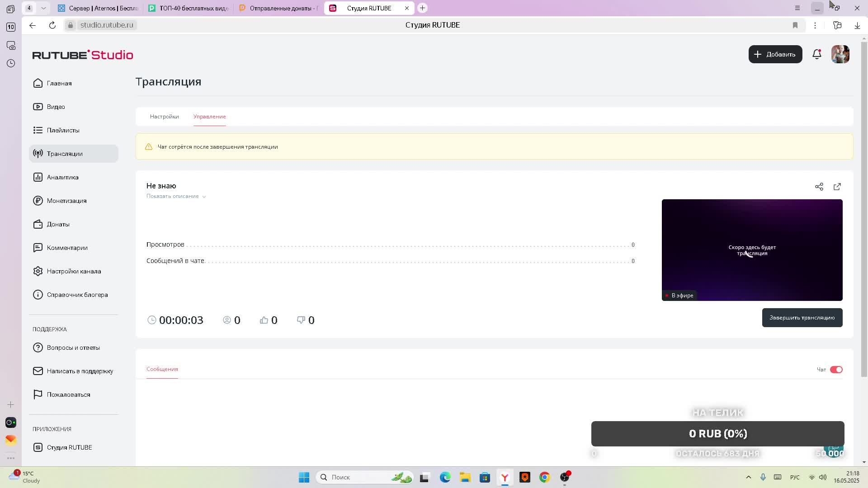The width and height of the screenshot is (868, 488).
Task: Open browser downloads icon
Action: pyautogui.click(x=857, y=25)
